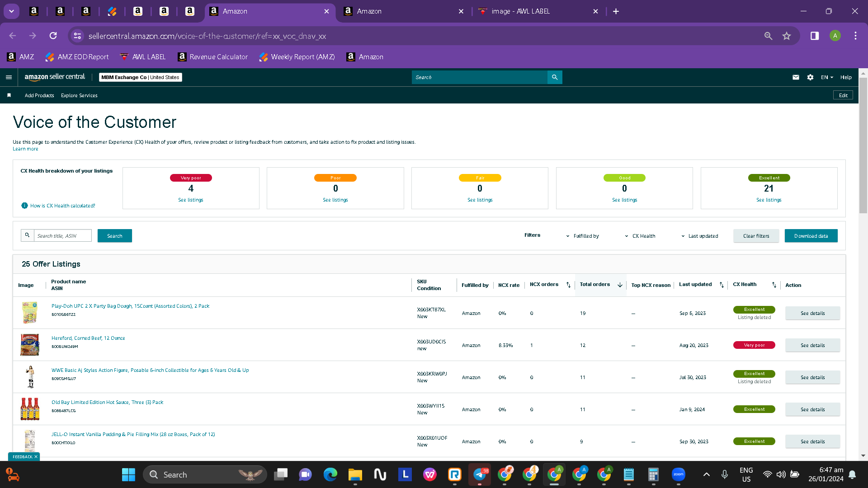Switch to the second Amazon tab

coord(404,11)
